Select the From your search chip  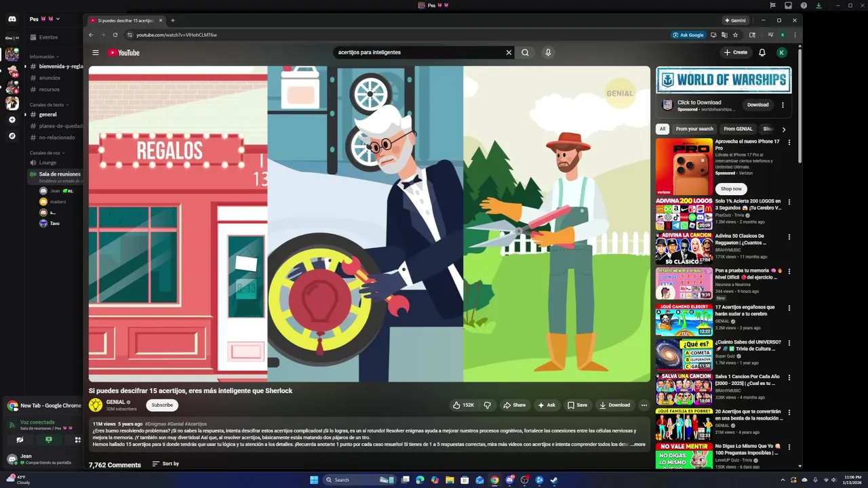coord(694,129)
